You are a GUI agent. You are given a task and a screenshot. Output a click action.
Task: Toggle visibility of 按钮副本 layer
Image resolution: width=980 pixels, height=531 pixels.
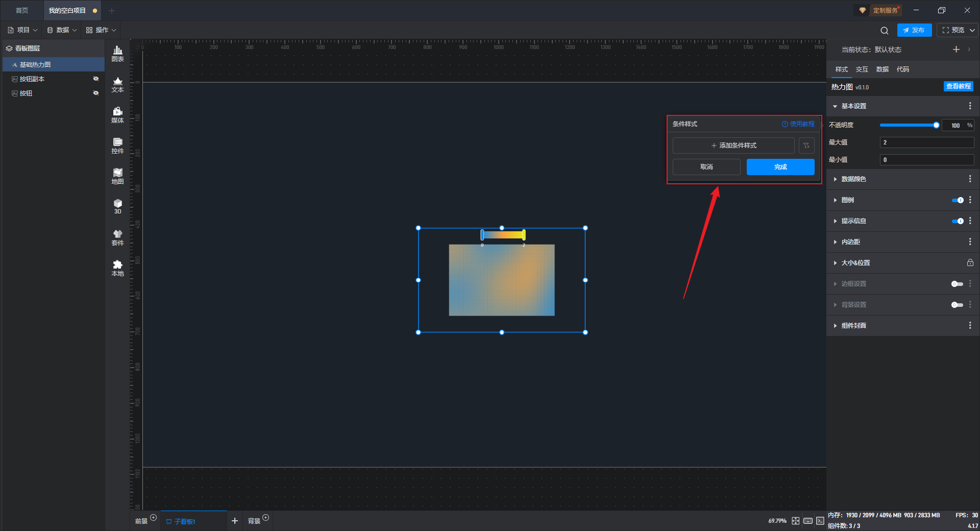(x=96, y=79)
